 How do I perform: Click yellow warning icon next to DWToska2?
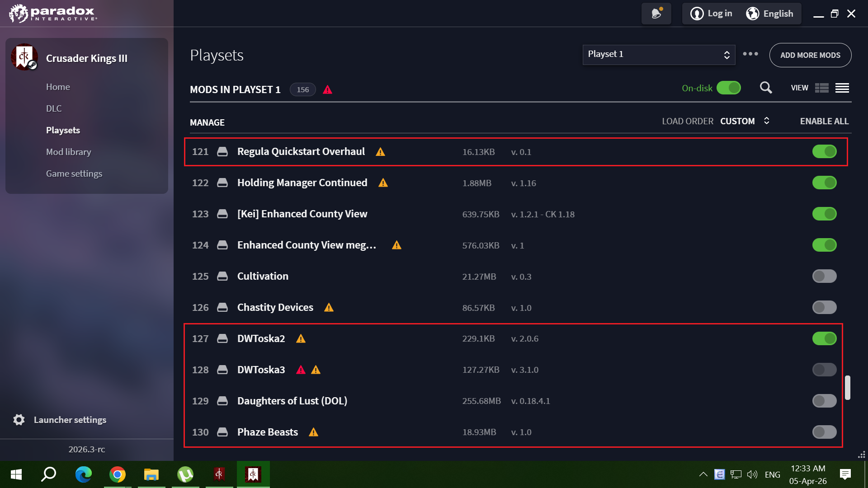click(x=301, y=339)
